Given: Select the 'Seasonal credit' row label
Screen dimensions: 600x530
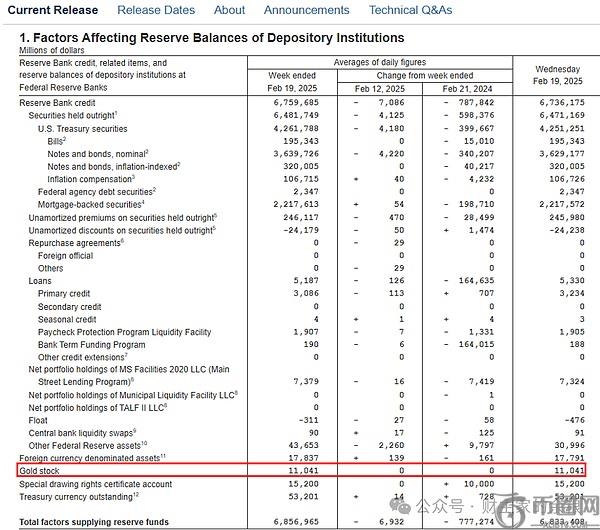Looking at the screenshot, I should tap(67, 319).
